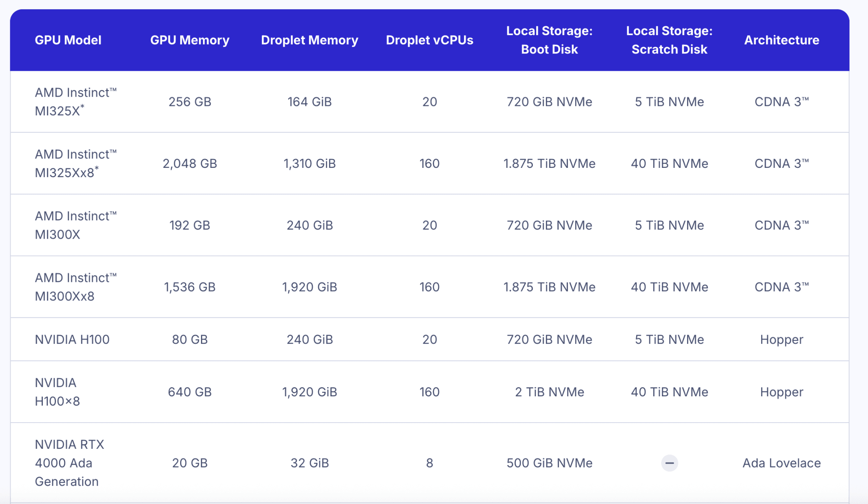This screenshot has width=868, height=504.
Task: Select the Droplet Memory column header
Action: 309,40
